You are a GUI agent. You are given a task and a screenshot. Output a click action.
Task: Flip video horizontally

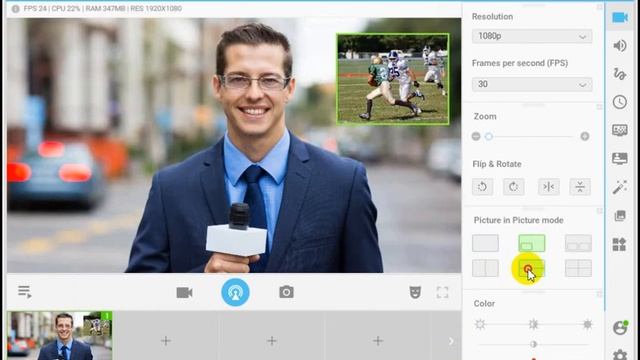[x=549, y=187]
